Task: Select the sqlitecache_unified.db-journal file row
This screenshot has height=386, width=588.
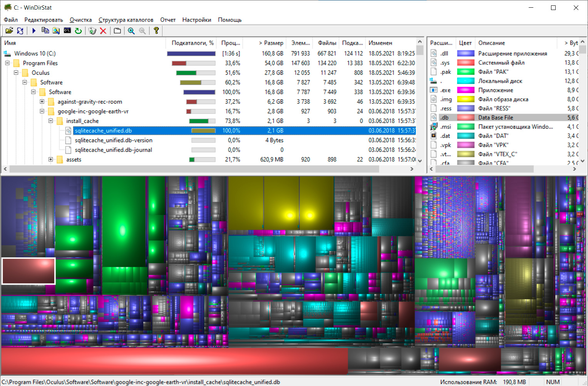Action: pyautogui.click(x=113, y=150)
